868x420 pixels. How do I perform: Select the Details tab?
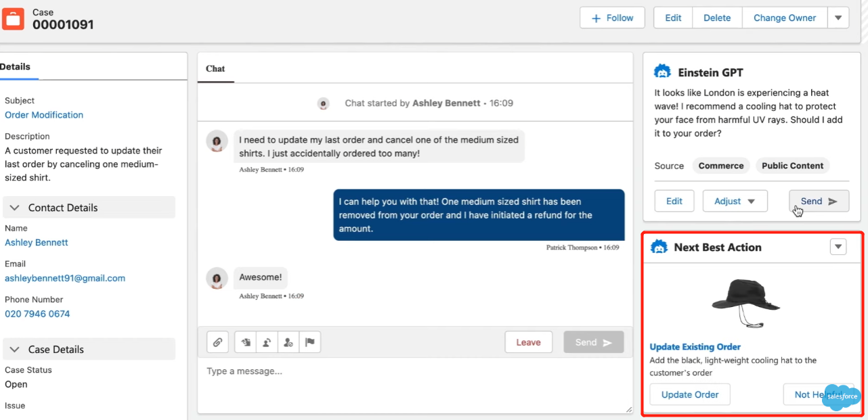15,66
